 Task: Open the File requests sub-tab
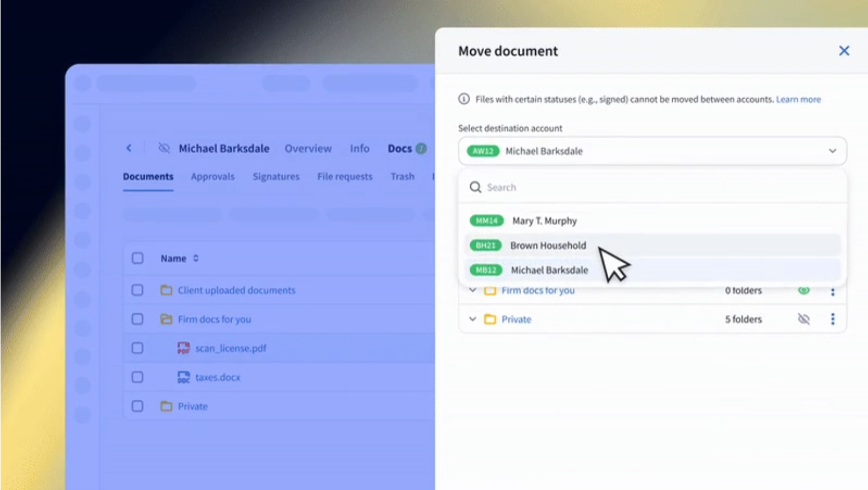345,177
